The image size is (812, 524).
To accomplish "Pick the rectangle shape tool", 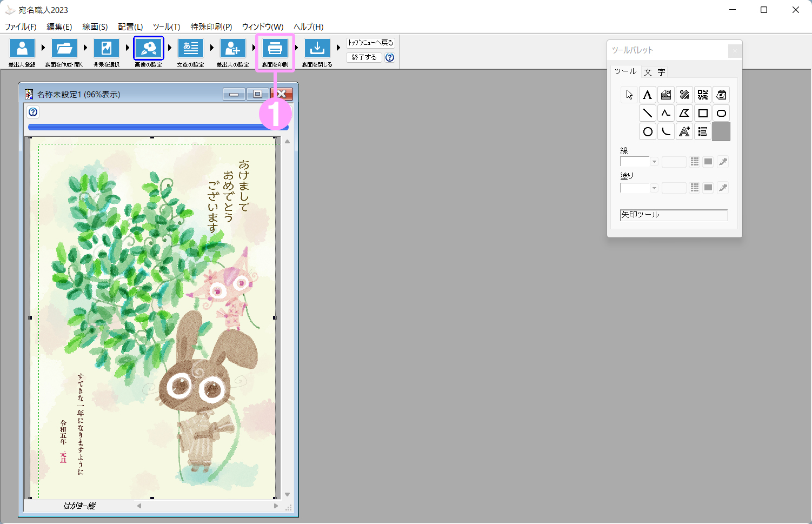I will (x=702, y=114).
